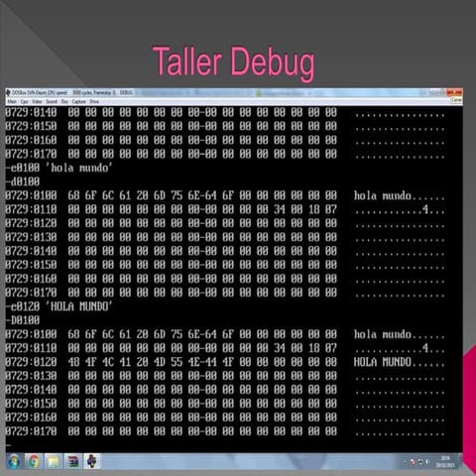Click the DOSBox title bar icon

click(x=8, y=93)
